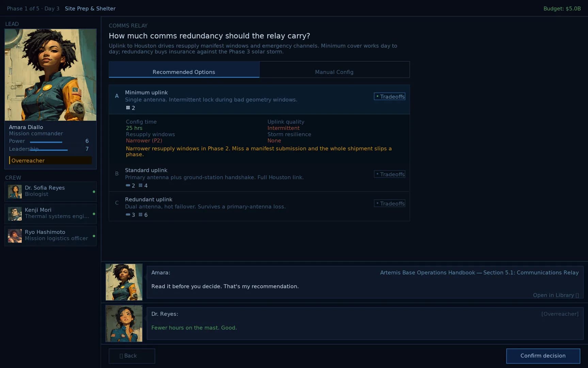Click Ryo Hashimoto avatar thumbnail

[x=15, y=236]
